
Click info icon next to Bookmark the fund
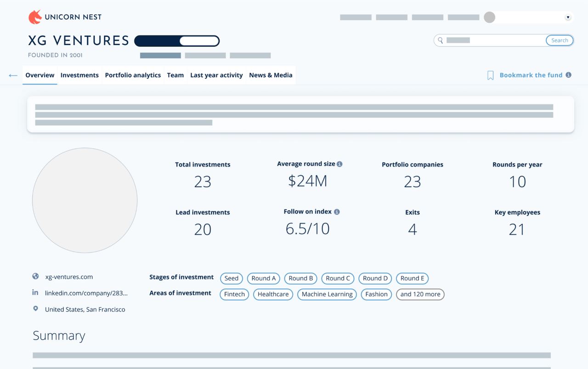click(x=568, y=75)
